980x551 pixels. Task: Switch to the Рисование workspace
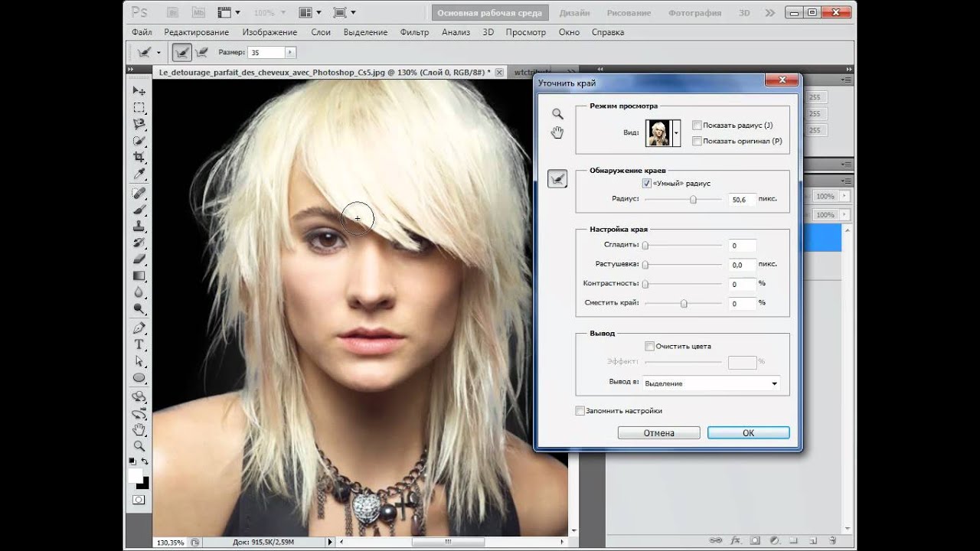click(x=629, y=13)
